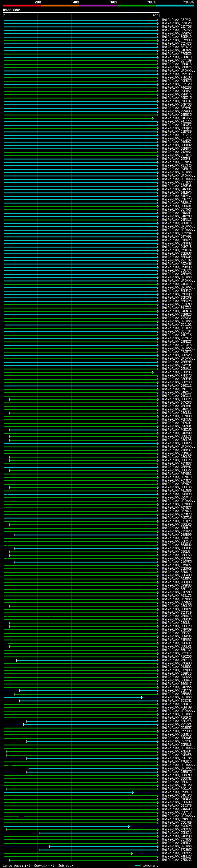Click the cyan ~100% legend segment
This screenshot has width=197, height=868.
[175, 6]
